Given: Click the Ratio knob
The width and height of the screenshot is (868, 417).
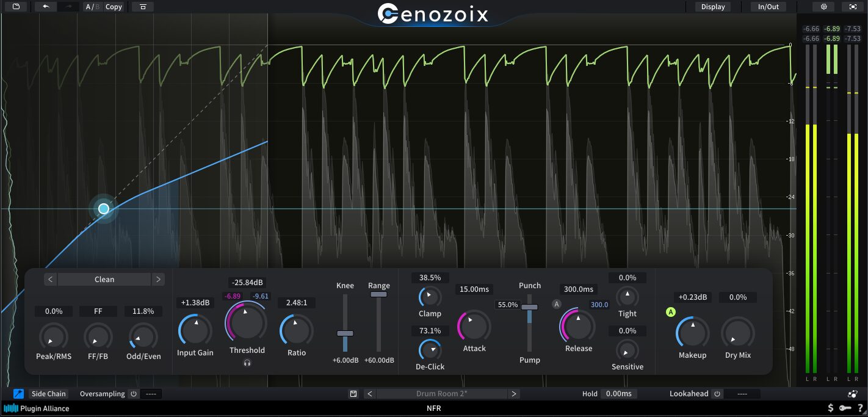Looking at the screenshot, I should click(297, 332).
